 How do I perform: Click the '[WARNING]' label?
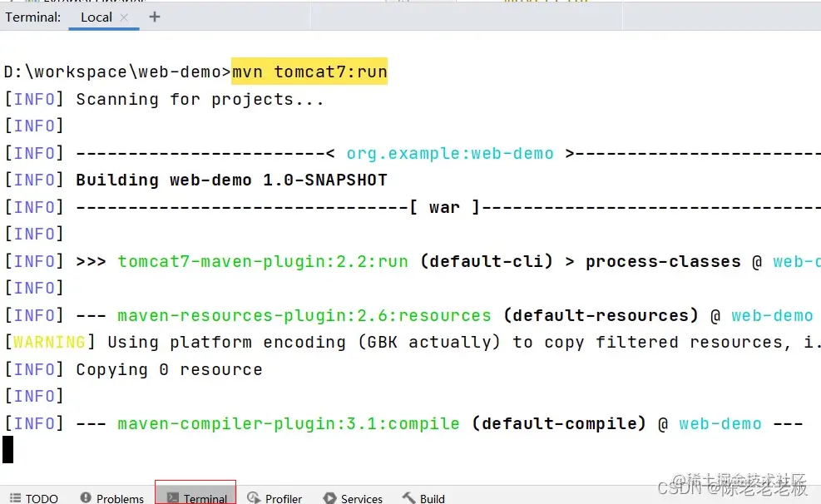click(50, 343)
